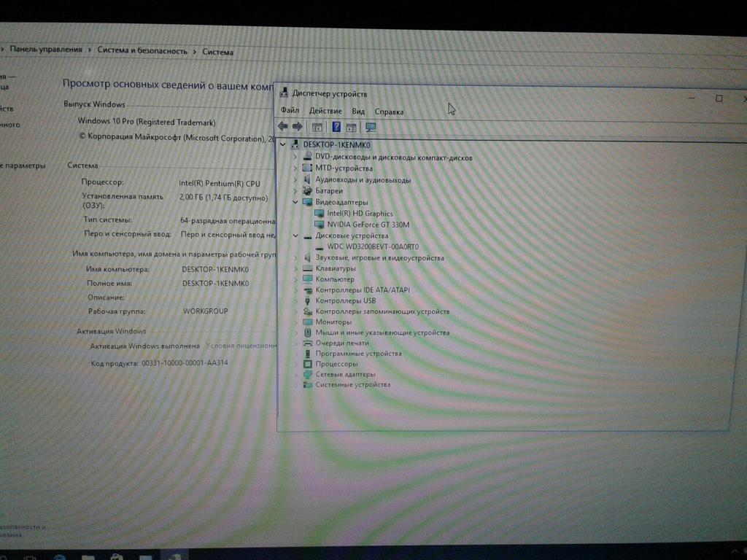Collapse the Видеоадаптеры node

[295, 202]
